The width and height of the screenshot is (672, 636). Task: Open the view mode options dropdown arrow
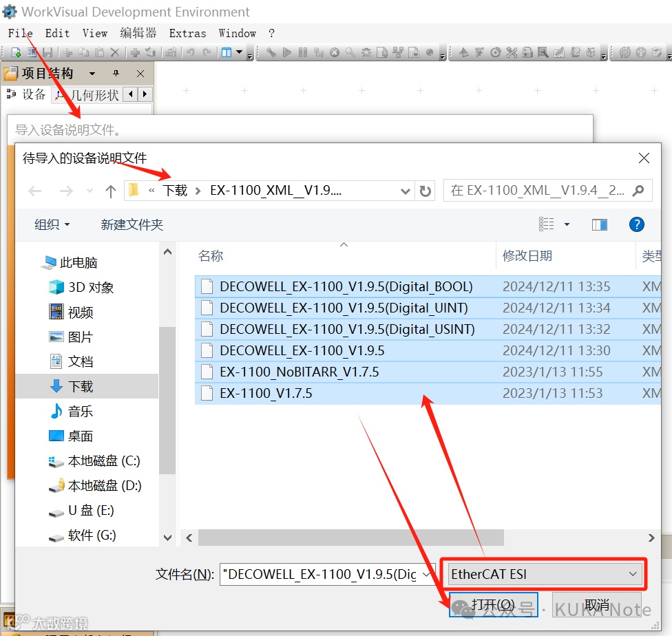click(567, 224)
